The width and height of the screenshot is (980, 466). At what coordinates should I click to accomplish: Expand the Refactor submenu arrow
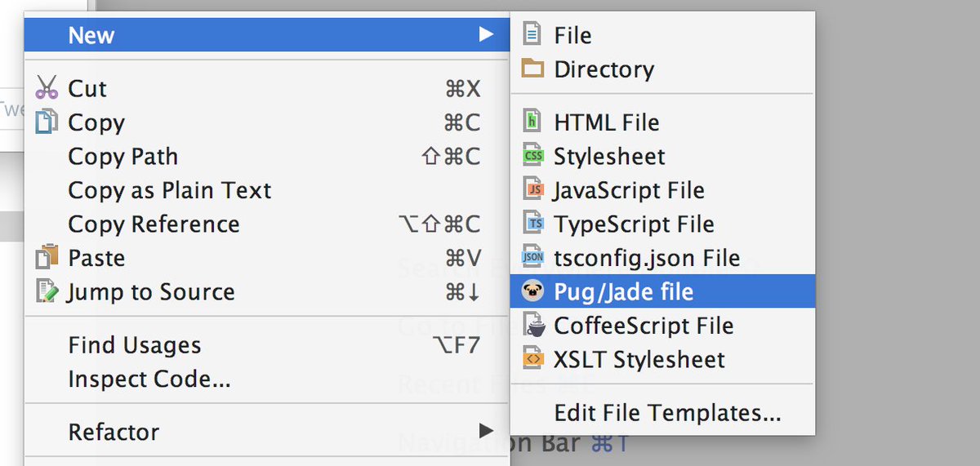tap(486, 430)
